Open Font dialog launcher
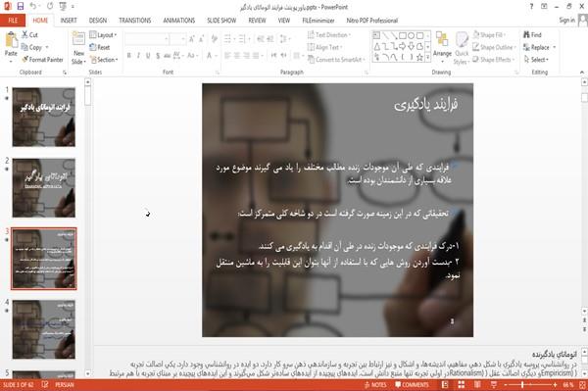 pyautogui.click(x=218, y=73)
